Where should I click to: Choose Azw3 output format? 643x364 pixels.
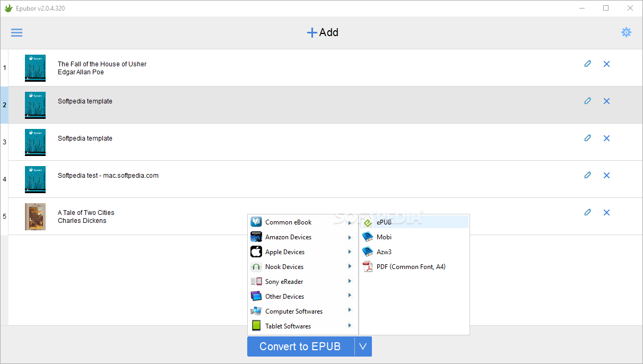414,252
